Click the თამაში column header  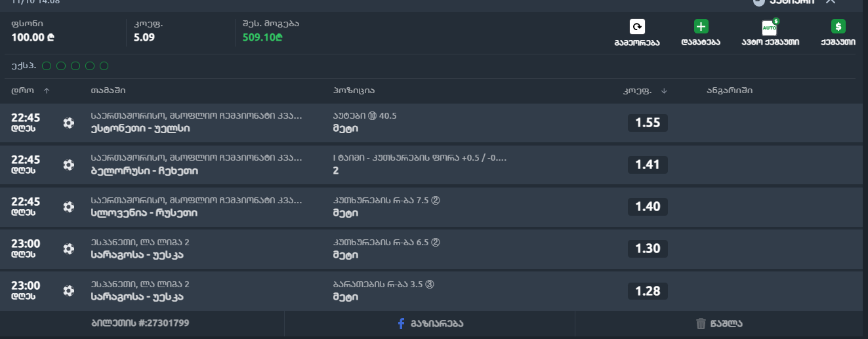[108, 90]
